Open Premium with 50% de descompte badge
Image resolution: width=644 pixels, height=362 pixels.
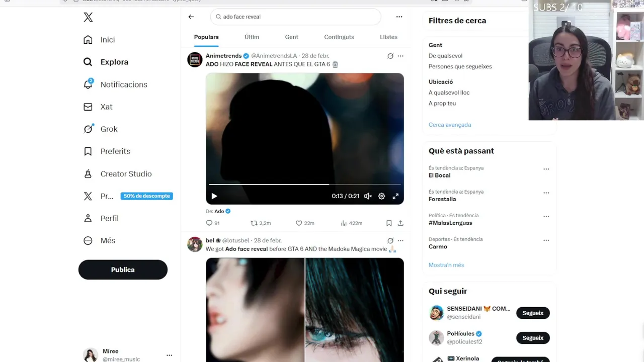point(128,196)
